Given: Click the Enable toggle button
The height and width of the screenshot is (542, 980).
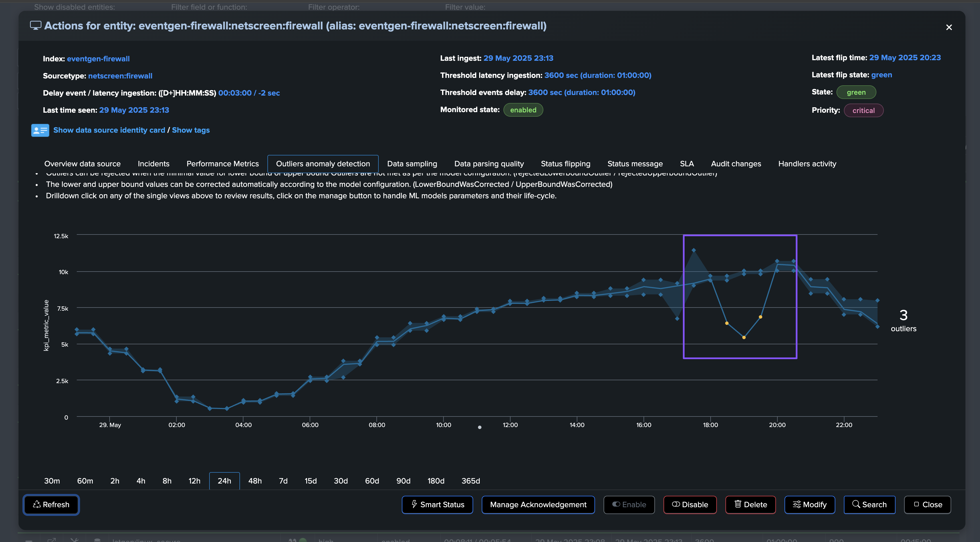Looking at the screenshot, I should tap(629, 504).
